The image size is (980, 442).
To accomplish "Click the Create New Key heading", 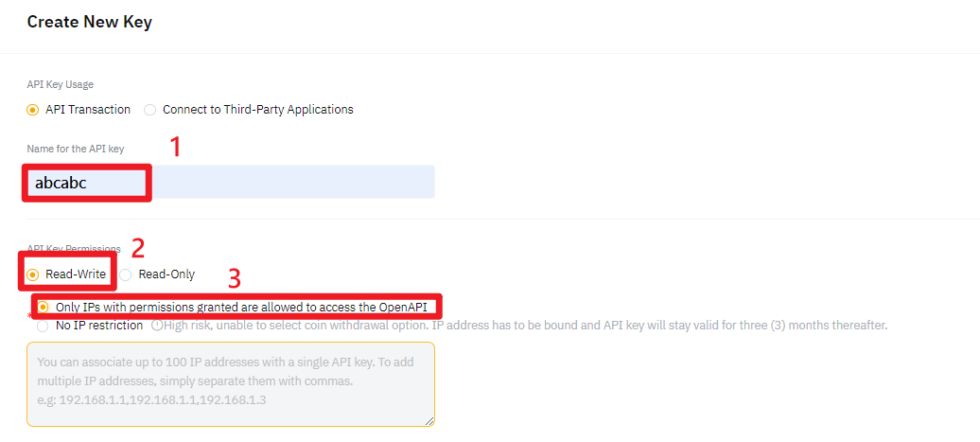I will tap(89, 22).
